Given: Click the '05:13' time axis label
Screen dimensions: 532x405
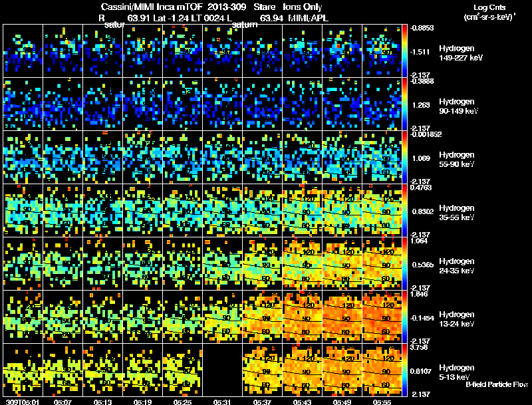Looking at the screenshot, I should [103, 402].
